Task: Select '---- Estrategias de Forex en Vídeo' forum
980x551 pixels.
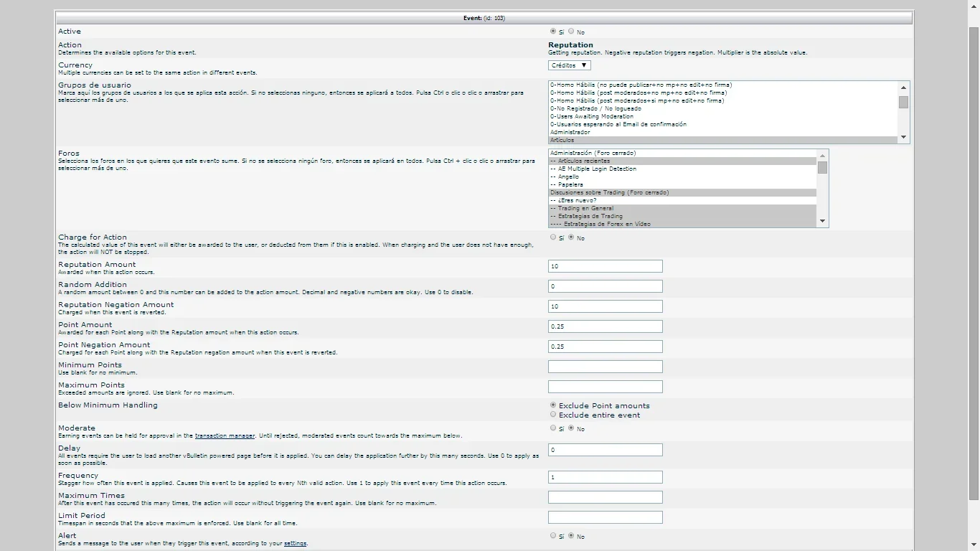Action: [683, 224]
